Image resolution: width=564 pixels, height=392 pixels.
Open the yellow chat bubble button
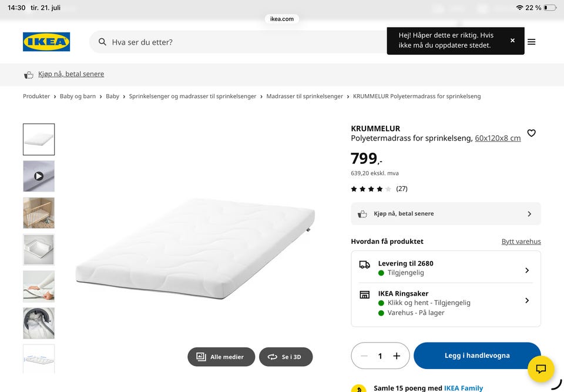(x=540, y=368)
